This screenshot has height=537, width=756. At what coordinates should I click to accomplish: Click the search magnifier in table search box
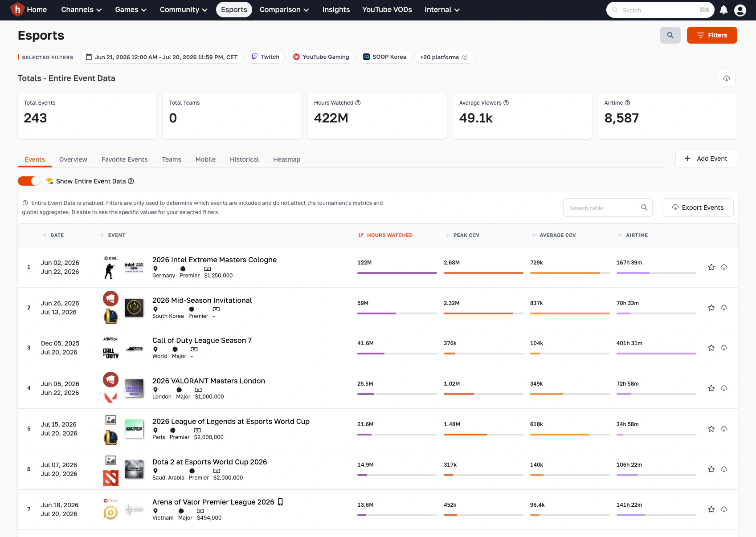pos(644,207)
